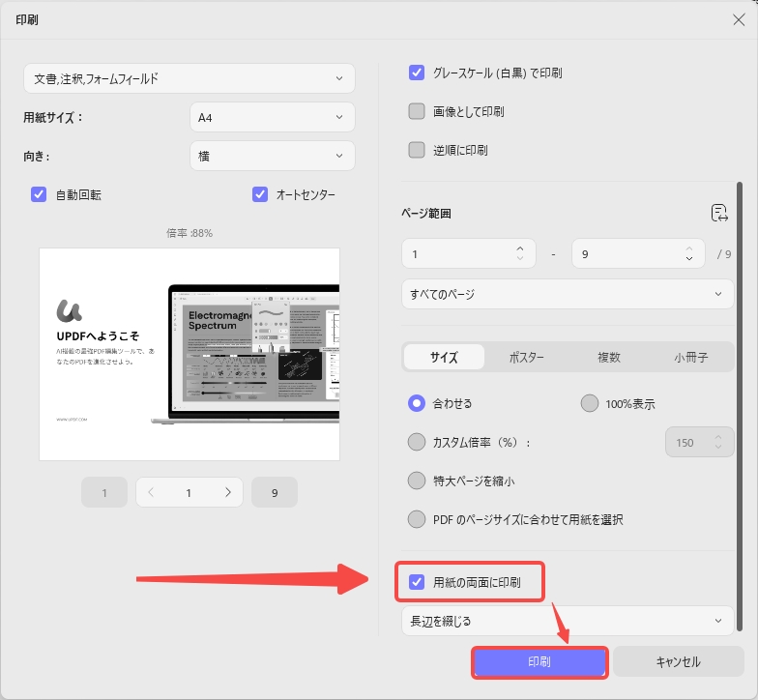Open 文書,注釈,フォームフィールド dropdown
This screenshot has width=758, height=700.
pos(189,78)
